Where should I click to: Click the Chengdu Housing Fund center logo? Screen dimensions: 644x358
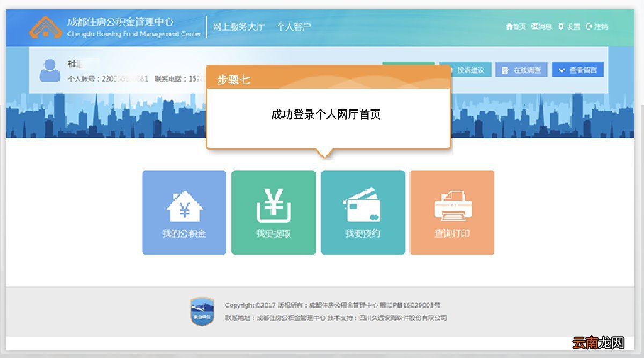46,26
